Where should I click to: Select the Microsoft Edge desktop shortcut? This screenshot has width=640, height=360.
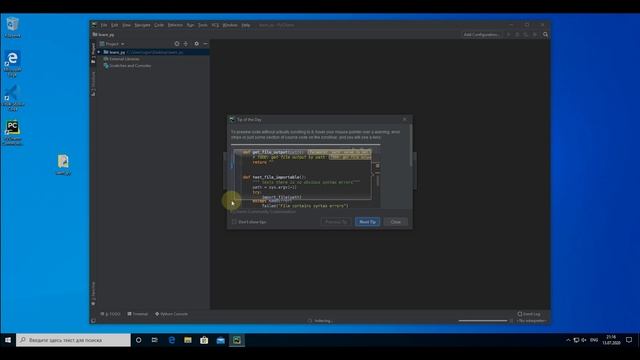pyautogui.click(x=13, y=64)
